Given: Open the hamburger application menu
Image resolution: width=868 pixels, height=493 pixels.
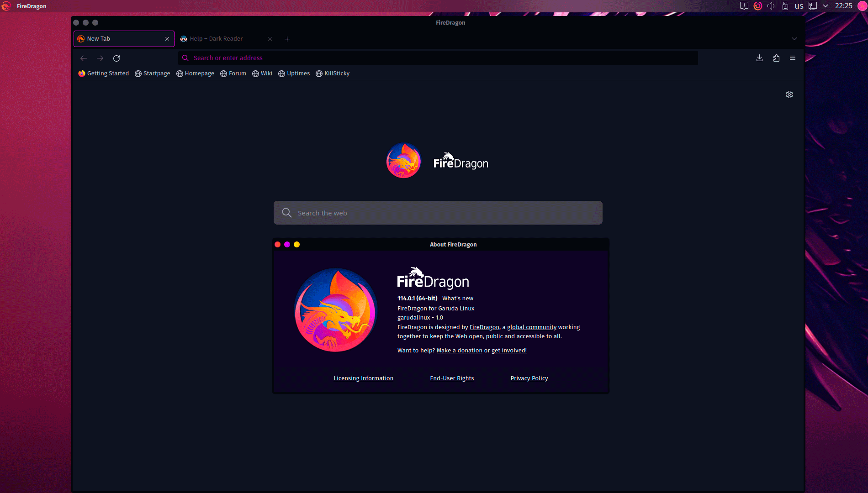Looking at the screenshot, I should click(793, 58).
